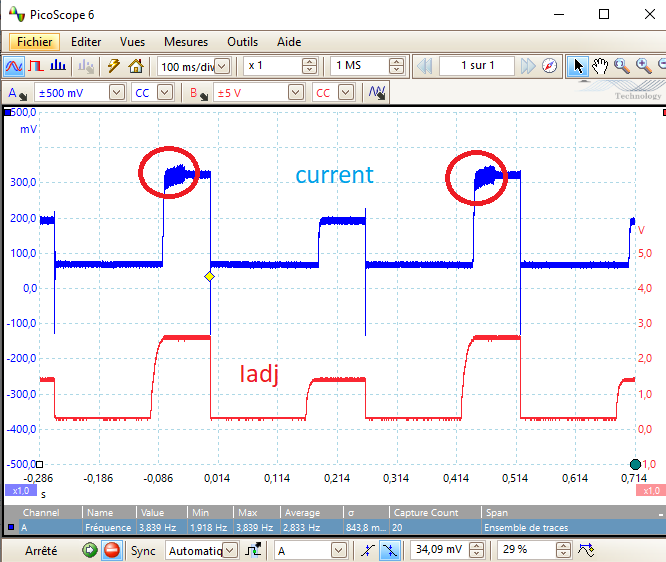
Task: Open advanced trigger settings icon
Action: click(x=586, y=551)
